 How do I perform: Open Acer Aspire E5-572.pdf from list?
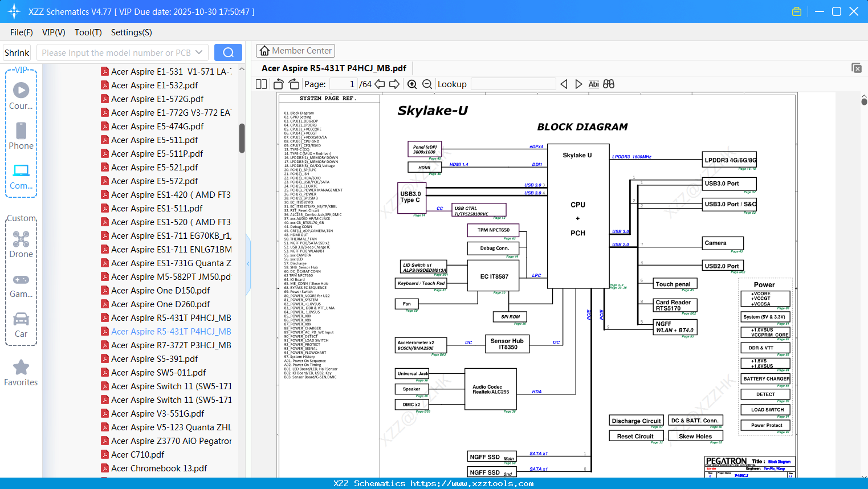[154, 181]
